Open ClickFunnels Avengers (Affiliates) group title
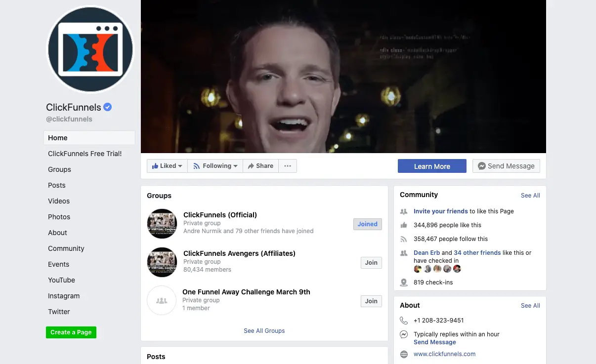Screen dimensions: 596x364 point(239,253)
